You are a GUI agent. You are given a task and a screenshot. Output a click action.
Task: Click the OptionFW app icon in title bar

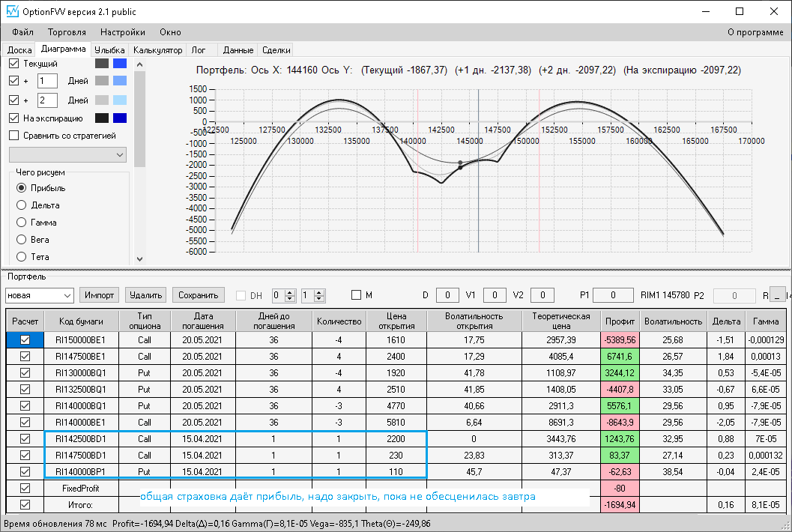[13, 11]
